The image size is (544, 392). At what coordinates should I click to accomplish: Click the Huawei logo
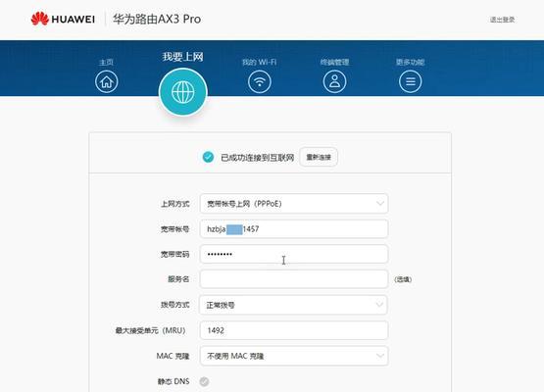[63, 19]
